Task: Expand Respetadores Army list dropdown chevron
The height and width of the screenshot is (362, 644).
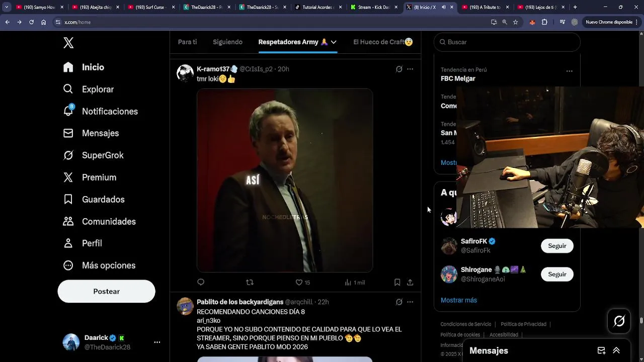Action: (334, 42)
